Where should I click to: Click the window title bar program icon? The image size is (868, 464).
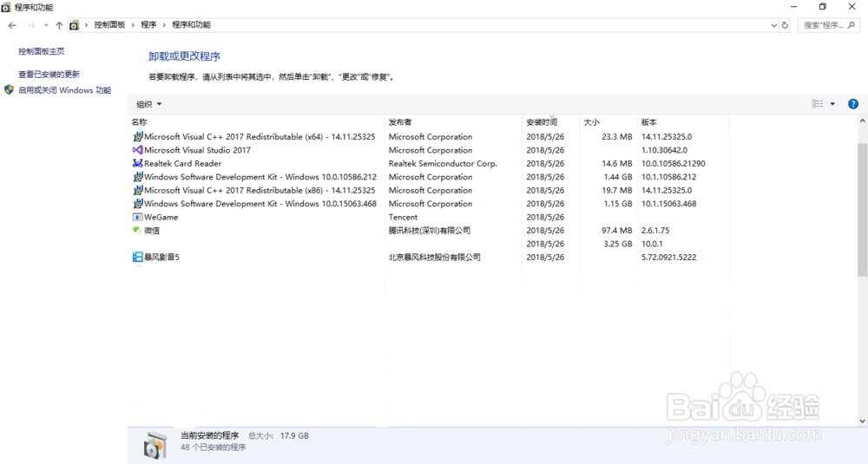point(6,7)
